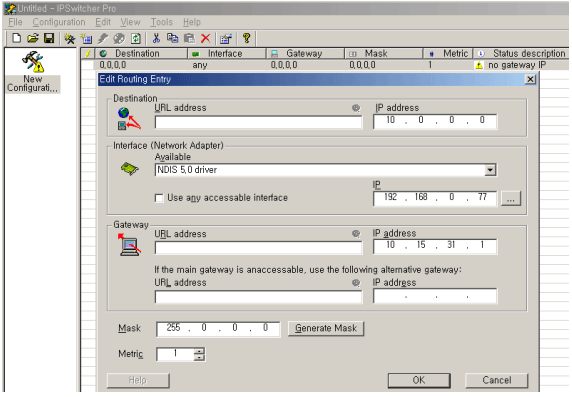Click the Paste clipboard toolbar icon
Image resolution: width=572 pixels, height=397 pixels.
(x=189, y=38)
